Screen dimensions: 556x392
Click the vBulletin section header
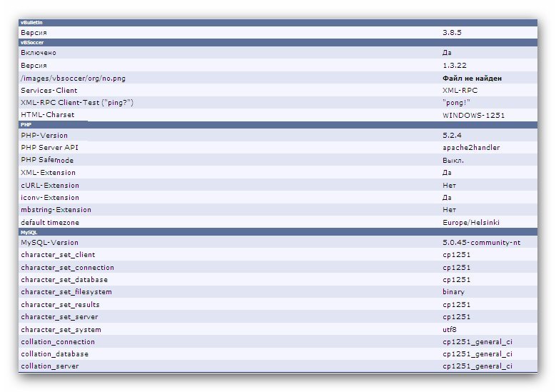pyautogui.click(x=32, y=23)
